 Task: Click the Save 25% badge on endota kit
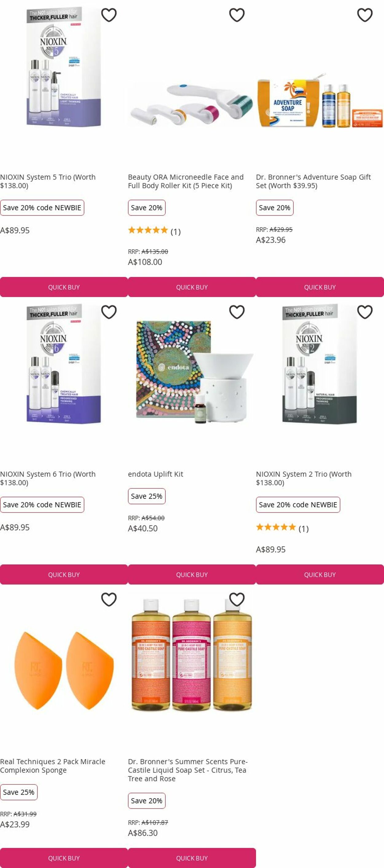coord(147,496)
